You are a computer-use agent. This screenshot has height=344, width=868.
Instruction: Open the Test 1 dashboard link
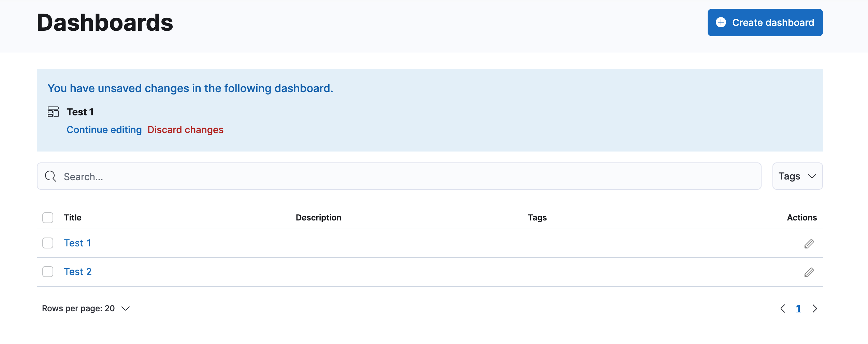[77, 243]
